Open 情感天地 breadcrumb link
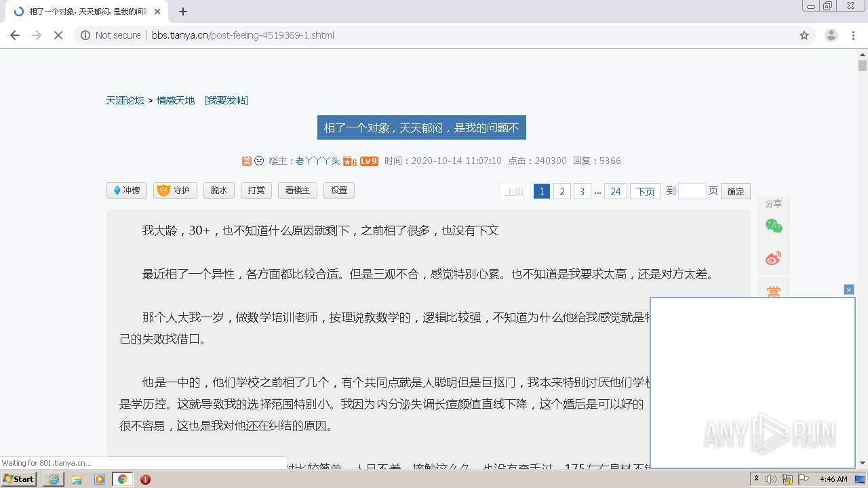868x488 pixels. point(176,100)
